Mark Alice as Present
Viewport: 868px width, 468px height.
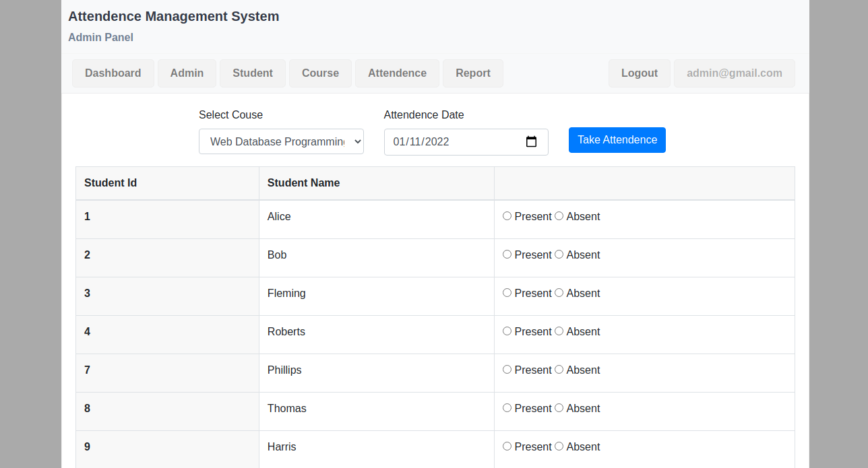pyautogui.click(x=507, y=216)
